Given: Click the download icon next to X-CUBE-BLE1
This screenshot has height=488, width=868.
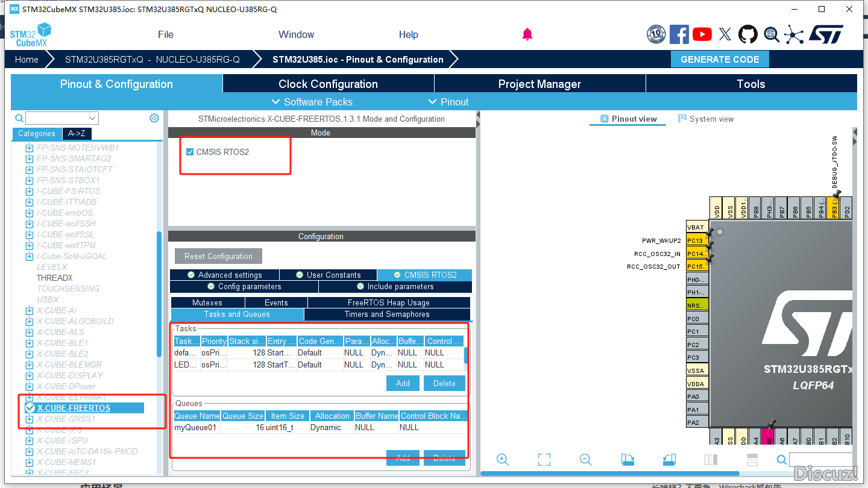Looking at the screenshot, I should (x=29, y=343).
